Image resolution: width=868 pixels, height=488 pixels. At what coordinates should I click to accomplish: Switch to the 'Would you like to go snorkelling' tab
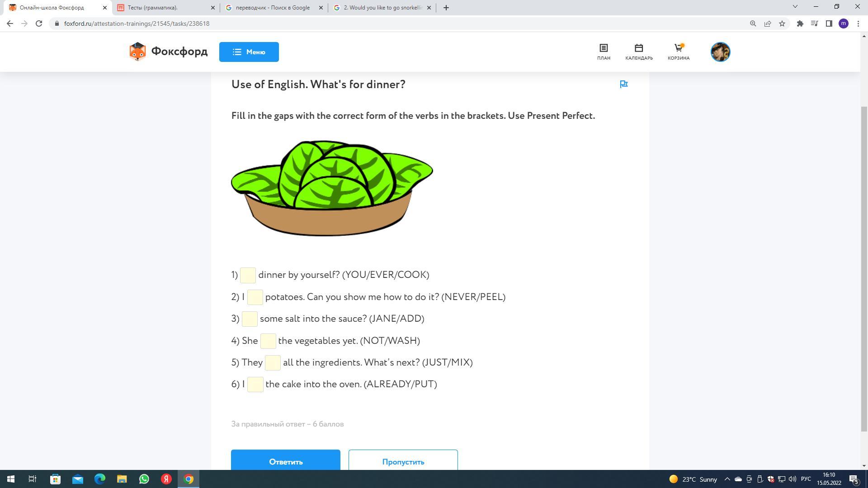(x=383, y=8)
